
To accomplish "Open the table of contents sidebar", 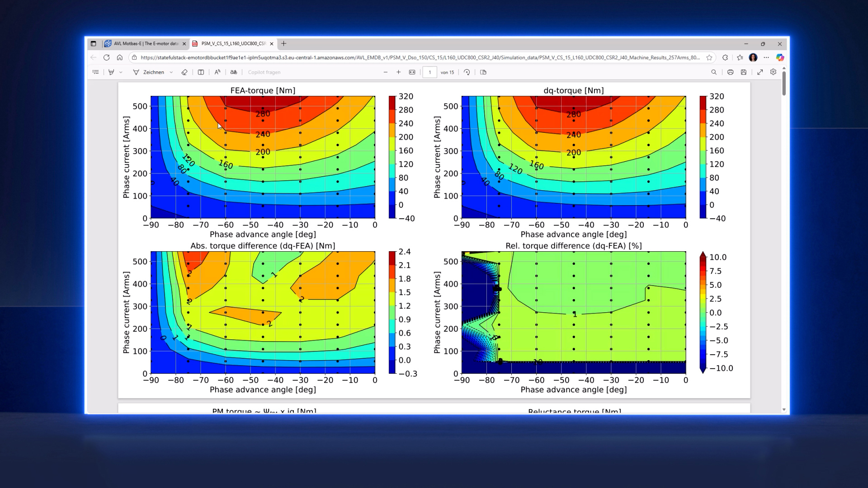I will 95,72.
